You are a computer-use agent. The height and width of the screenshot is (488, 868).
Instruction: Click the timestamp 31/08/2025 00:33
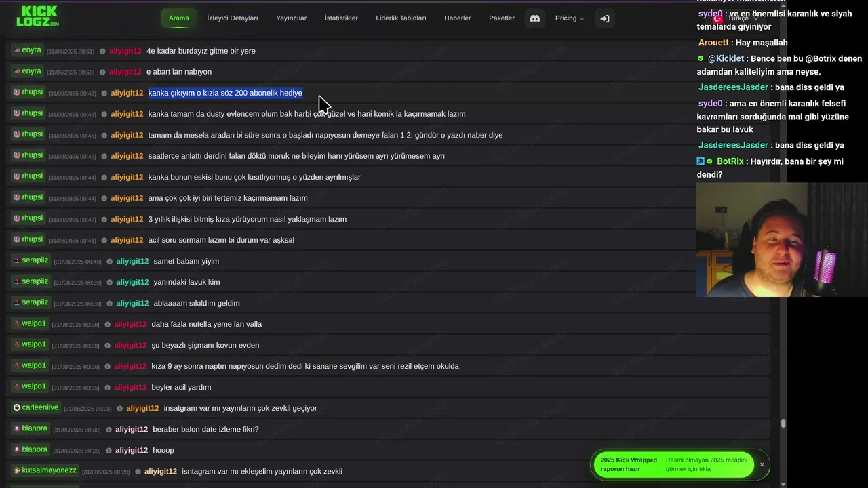(x=87, y=409)
